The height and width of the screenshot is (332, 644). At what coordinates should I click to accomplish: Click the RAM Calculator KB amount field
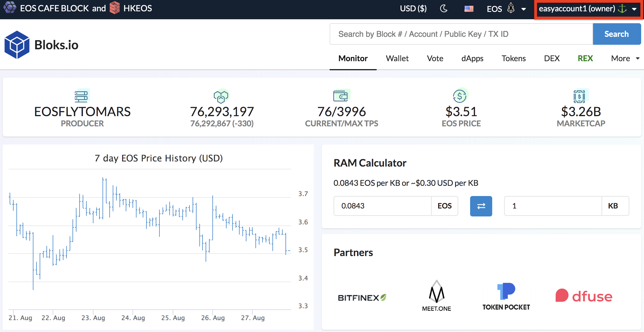point(553,206)
